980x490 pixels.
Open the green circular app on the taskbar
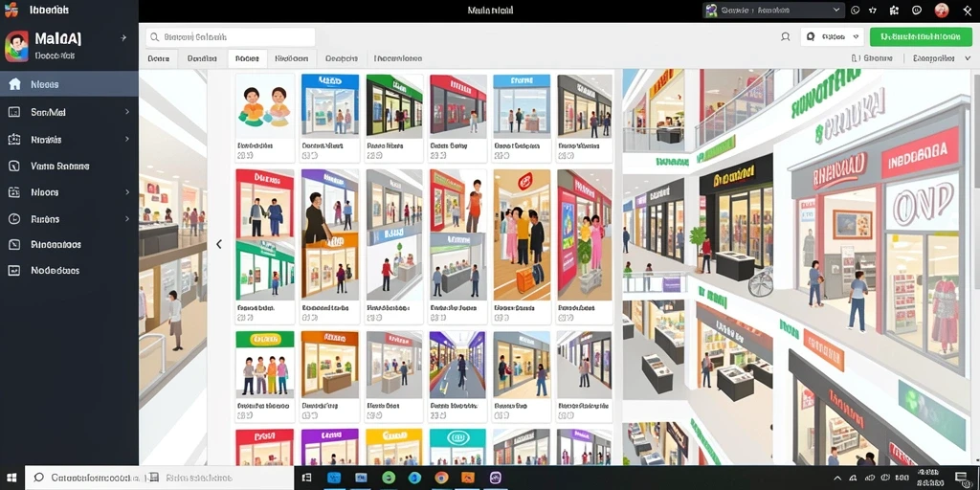coord(389,479)
